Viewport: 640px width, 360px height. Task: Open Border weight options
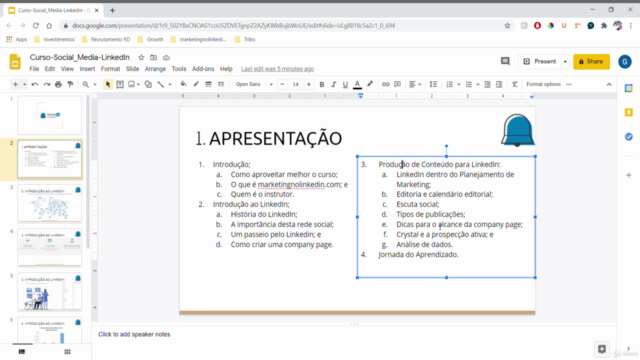tap(208, 84)
